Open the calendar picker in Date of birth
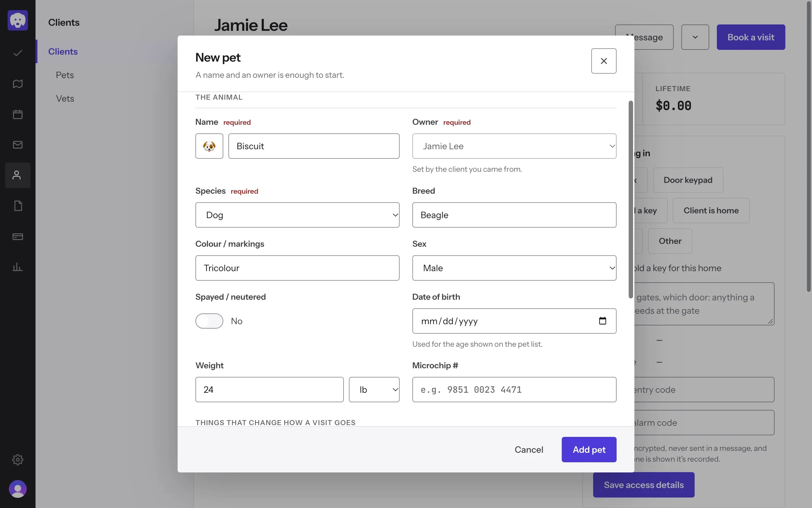This screenshot has width=812, height=508. click(603, 321)
